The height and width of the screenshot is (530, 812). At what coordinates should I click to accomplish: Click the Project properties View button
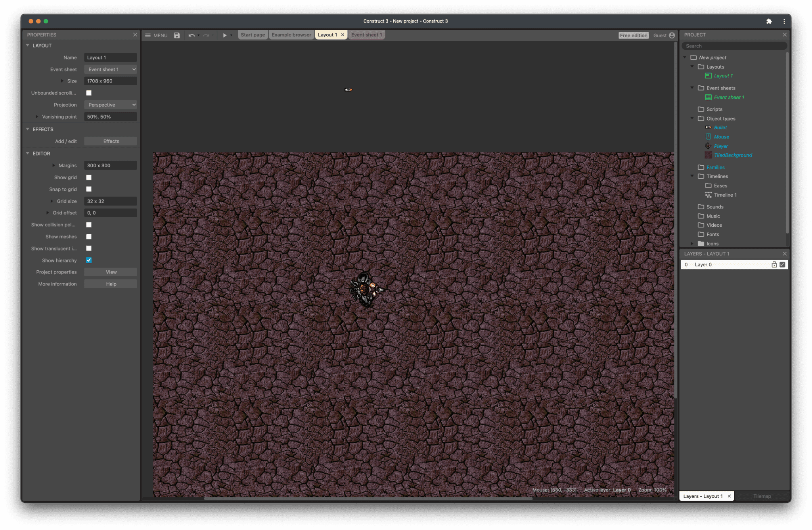click(x=110, y=272)
